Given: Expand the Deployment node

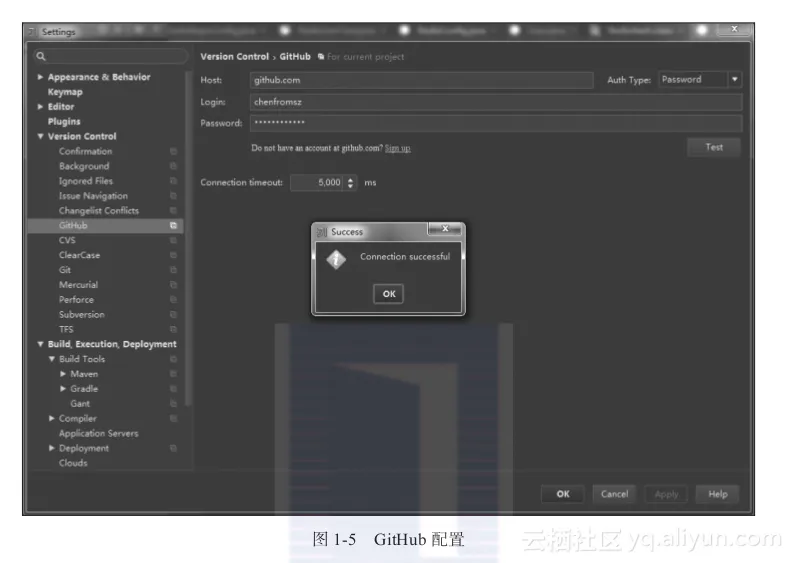Looking at the screenshot, I should point(51,448).
